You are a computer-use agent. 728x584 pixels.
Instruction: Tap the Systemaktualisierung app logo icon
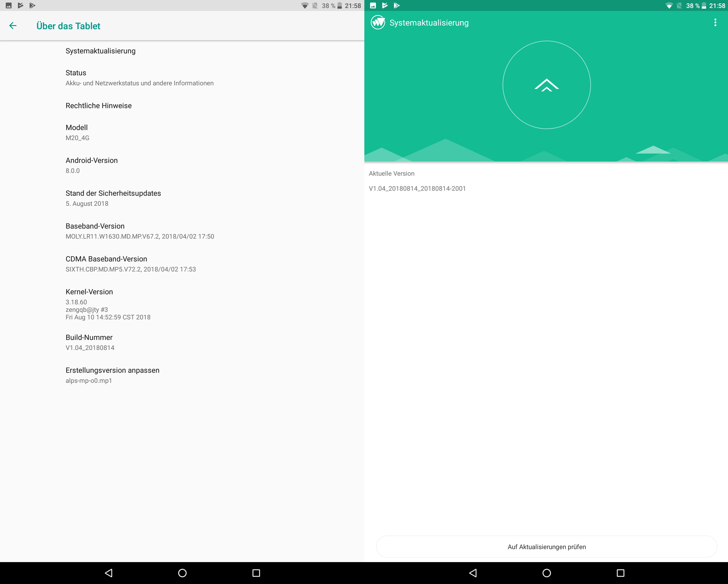[378, 23]
